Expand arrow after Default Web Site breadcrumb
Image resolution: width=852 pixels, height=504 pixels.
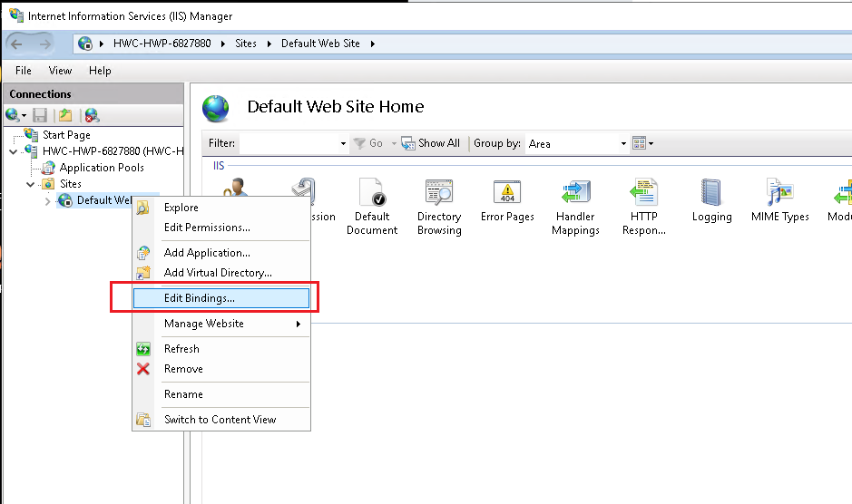pos(373,44)
